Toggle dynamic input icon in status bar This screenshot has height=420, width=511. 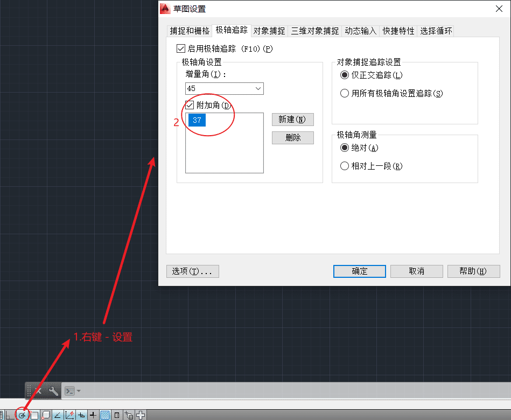click(x=81, y=415)
